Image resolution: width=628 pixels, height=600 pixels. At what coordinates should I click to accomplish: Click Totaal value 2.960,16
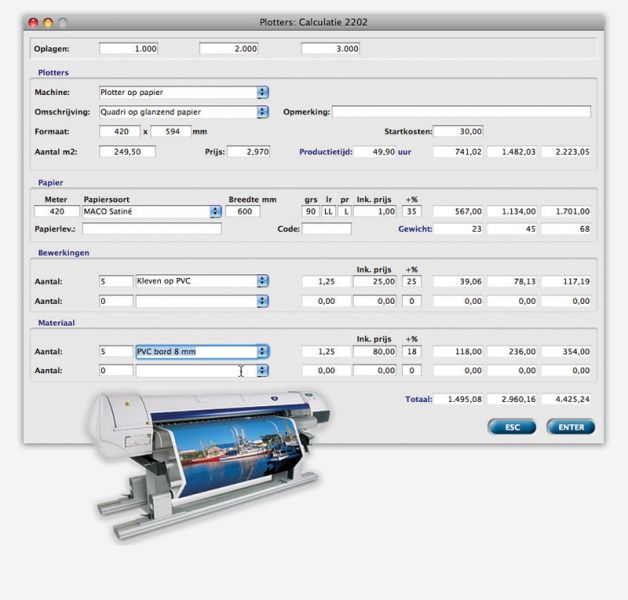(512, 399)
